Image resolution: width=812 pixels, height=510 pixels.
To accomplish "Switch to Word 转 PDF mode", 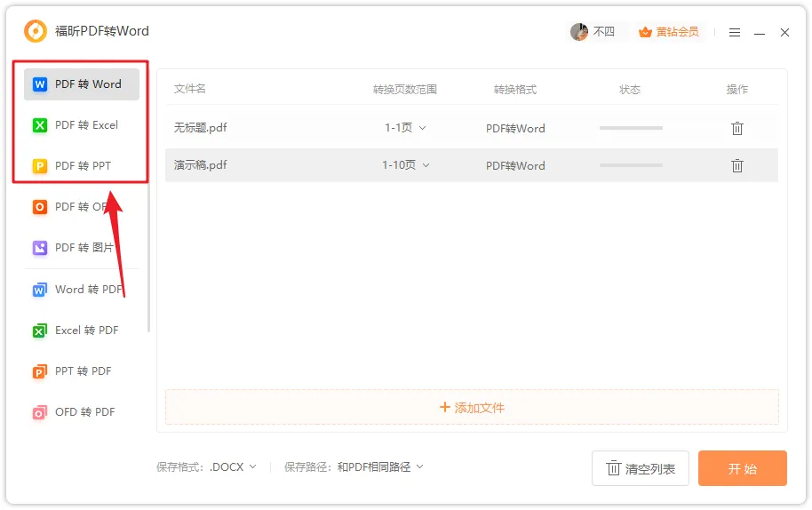I will [x=82, y=290].
